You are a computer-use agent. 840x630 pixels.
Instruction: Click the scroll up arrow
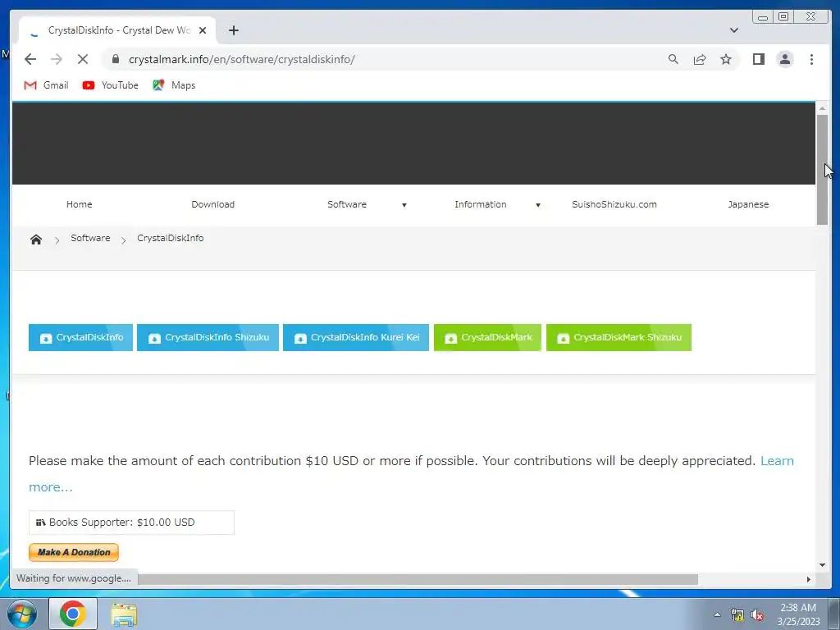822,109
